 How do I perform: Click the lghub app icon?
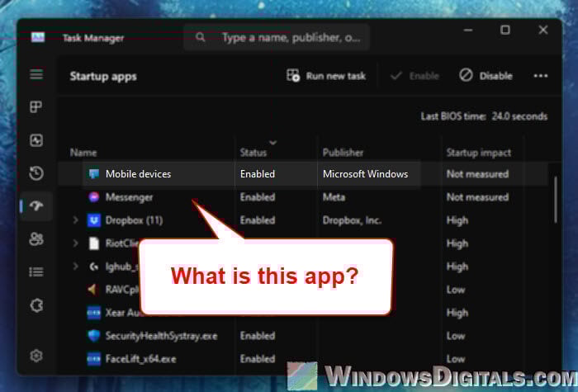click(93, 267)
